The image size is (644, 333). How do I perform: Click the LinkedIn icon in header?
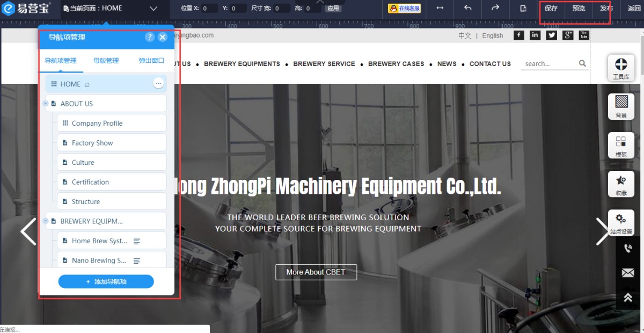pos(535,35)
